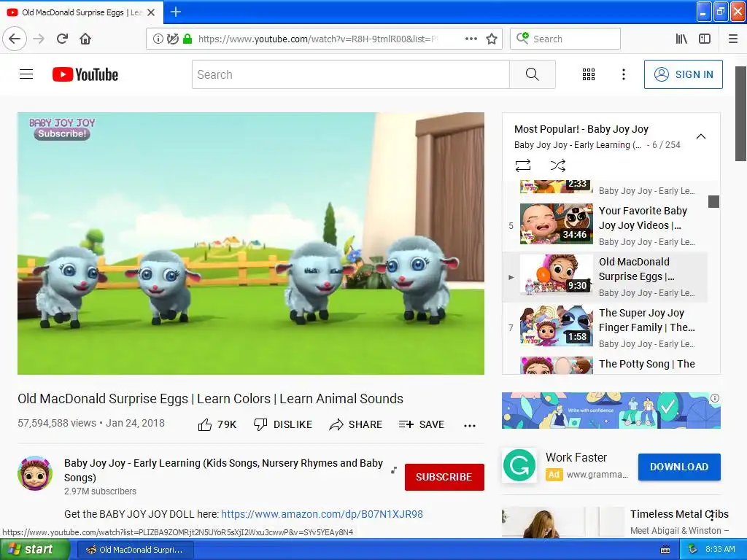Select the Old MacDonald Surprise Eggs tab
This screenshot has height=560, width=747.
click(x=82, y=12)
